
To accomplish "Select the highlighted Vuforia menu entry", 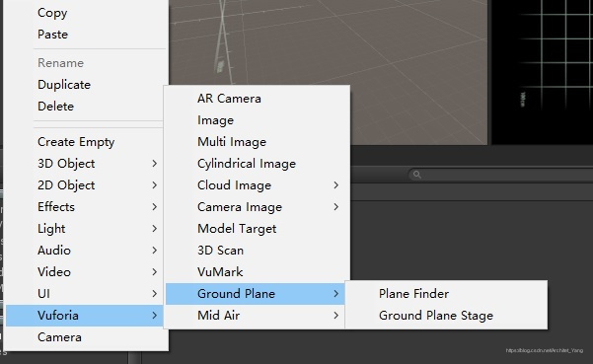I will tap(84, 316).
